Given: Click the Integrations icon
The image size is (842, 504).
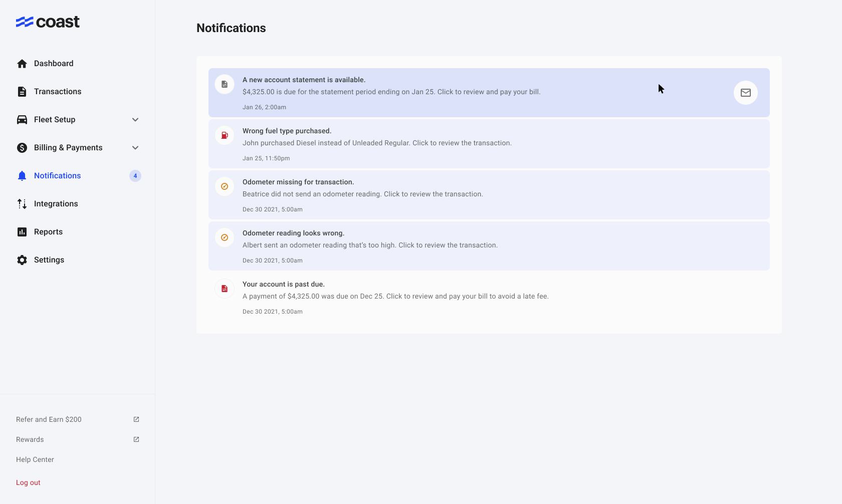Looking at the screenshot, I should pyautogui.click(x=22, y=203).
